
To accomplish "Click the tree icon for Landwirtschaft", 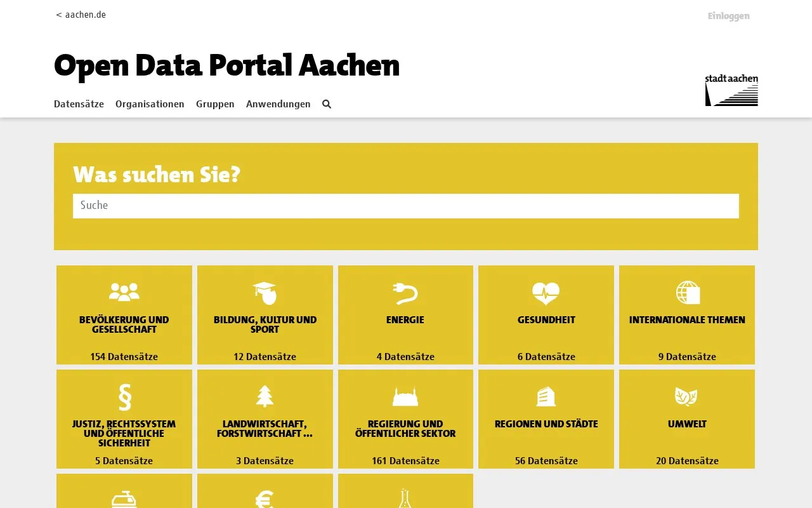I will 265,396.
